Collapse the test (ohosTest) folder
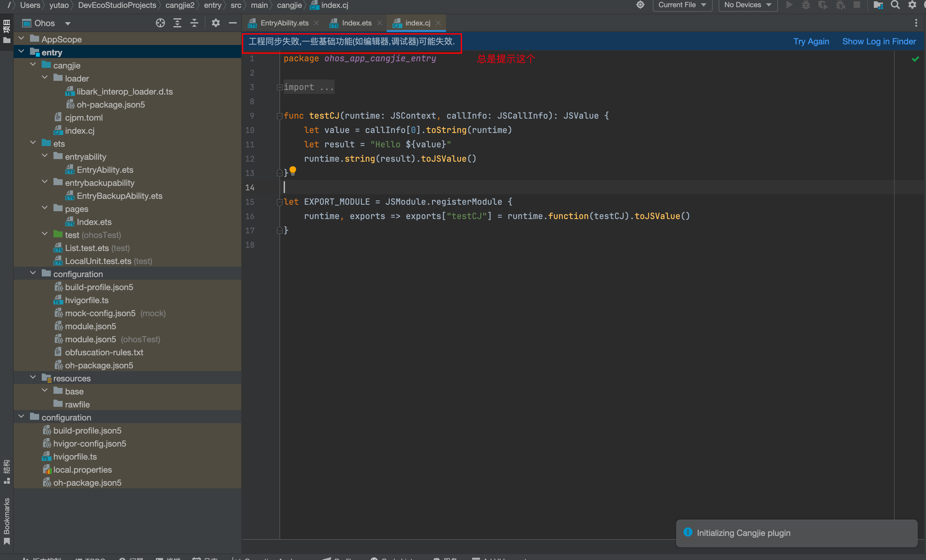 (45, 234)
